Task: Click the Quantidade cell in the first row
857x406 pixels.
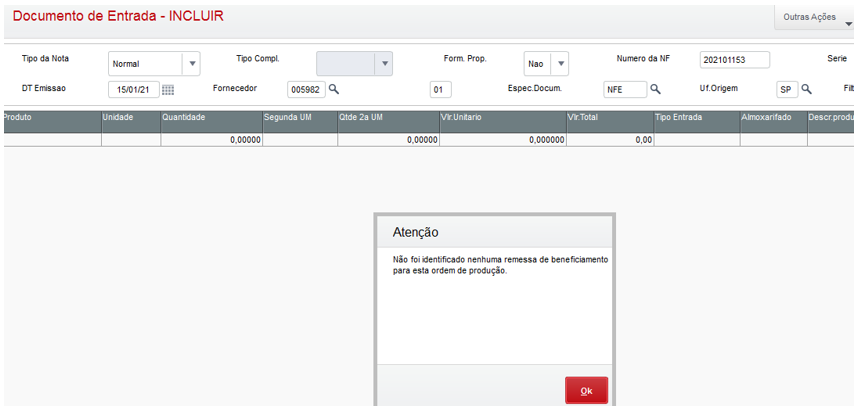Action: click(212, 140)
